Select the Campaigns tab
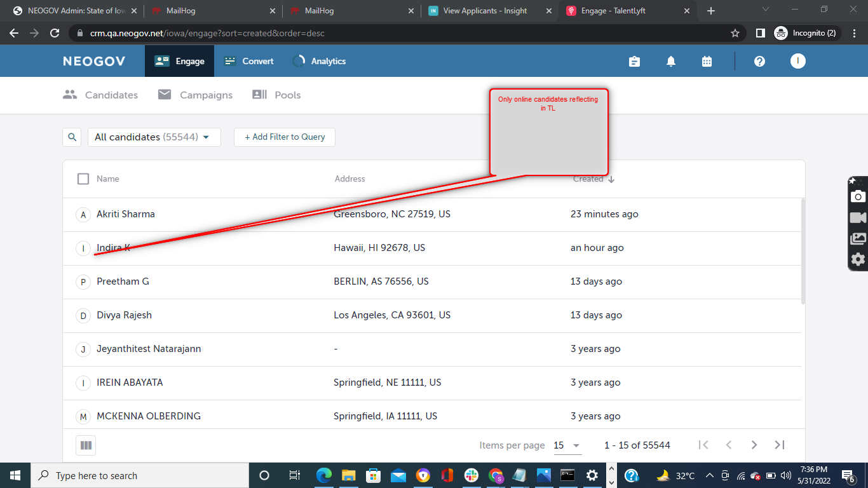The image size is (868, 488). [195, 95]
